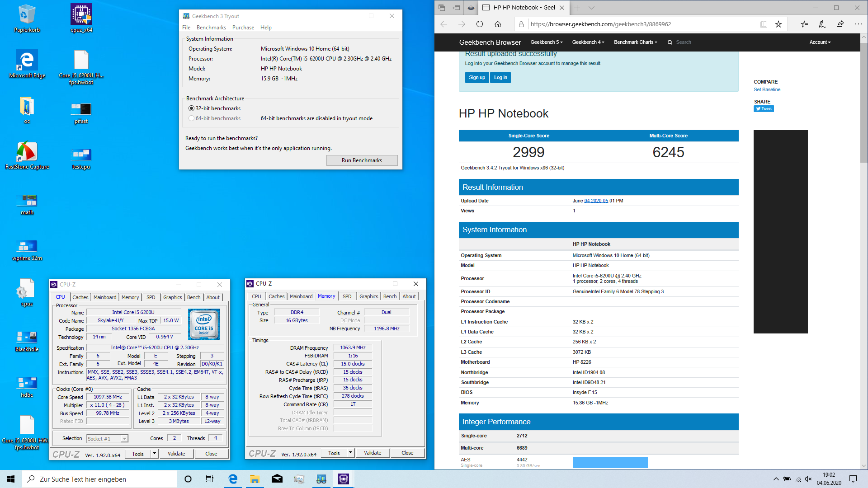The image size is (868, 488).
Task: Click the CPU-Z taskbar icon
Action: [344, 479]
